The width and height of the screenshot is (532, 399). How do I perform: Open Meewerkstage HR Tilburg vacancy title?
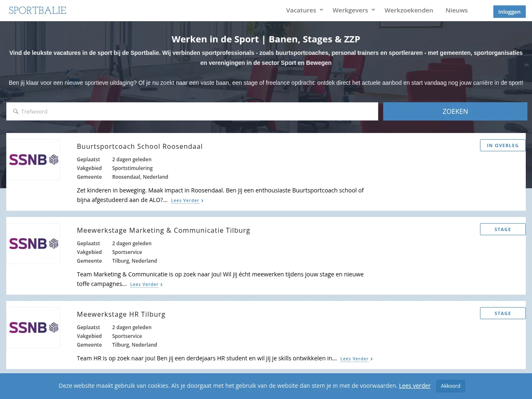tap(121, 314)
